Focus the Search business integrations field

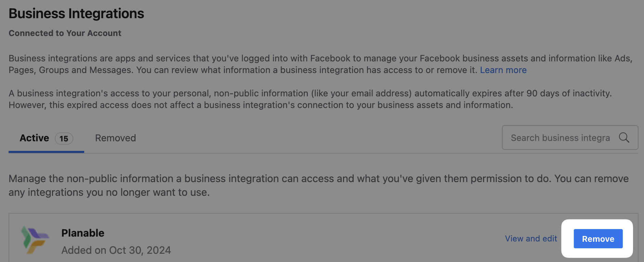(560, 138)
